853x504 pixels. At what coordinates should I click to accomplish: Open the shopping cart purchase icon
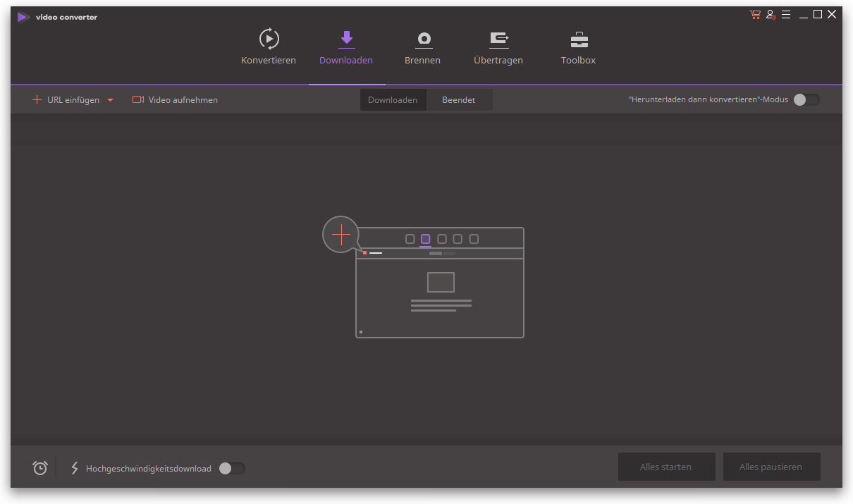point(755,14)
